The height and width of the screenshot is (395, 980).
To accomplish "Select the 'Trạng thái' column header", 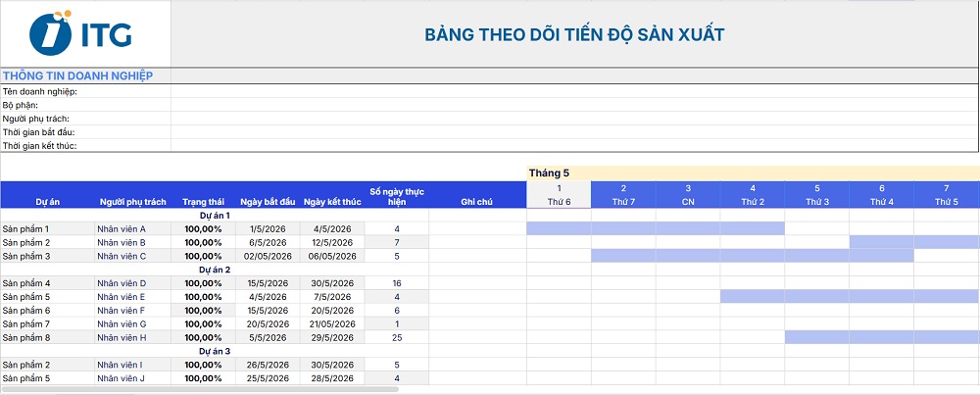I will pos(203,195).
